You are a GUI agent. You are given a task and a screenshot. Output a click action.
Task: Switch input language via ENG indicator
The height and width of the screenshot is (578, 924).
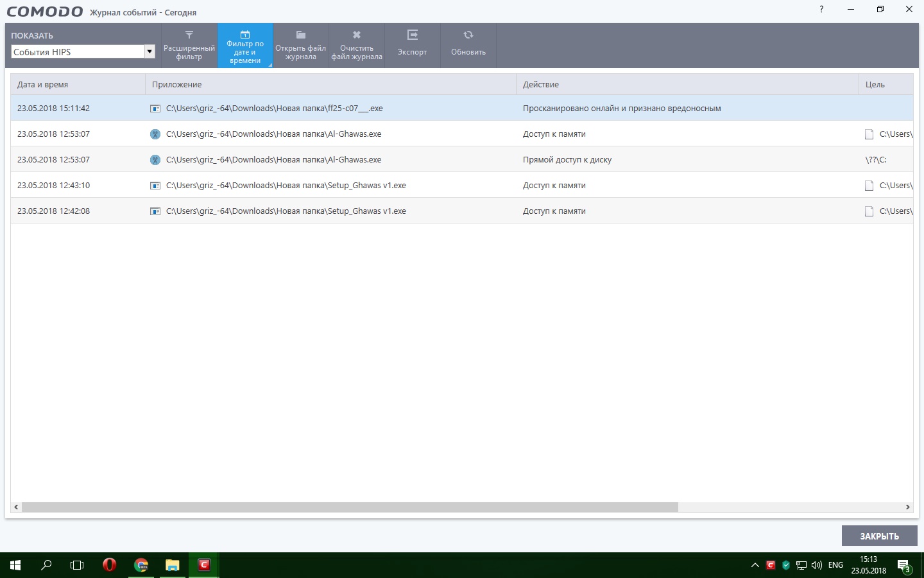[835, 565]
